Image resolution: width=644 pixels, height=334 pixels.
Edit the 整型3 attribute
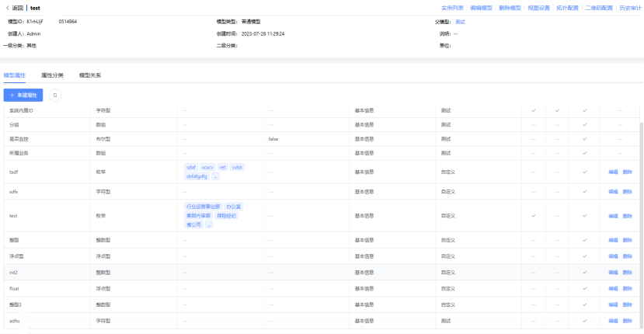pos(613,304)
